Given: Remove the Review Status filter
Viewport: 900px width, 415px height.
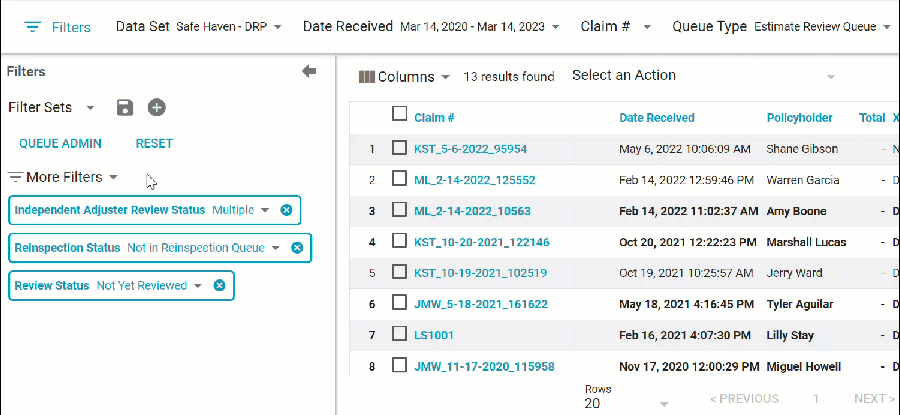Looking at the screenshot, I should [x=219, y=286].
